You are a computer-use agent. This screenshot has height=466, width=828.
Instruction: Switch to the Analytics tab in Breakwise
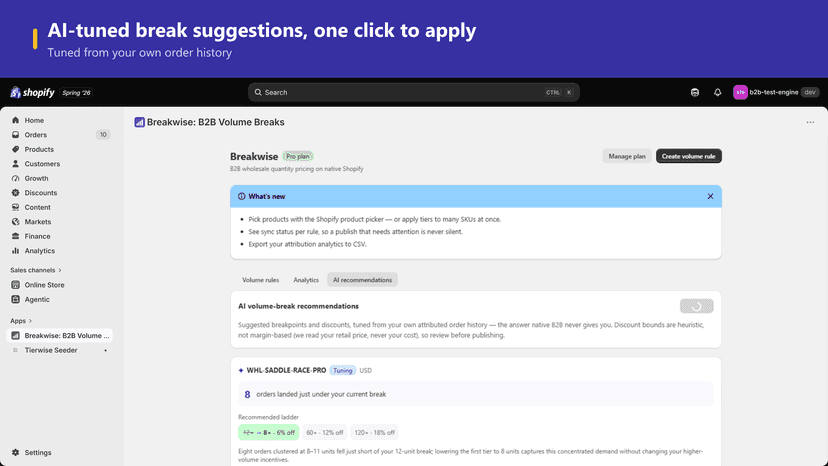(x=306, y=280)
